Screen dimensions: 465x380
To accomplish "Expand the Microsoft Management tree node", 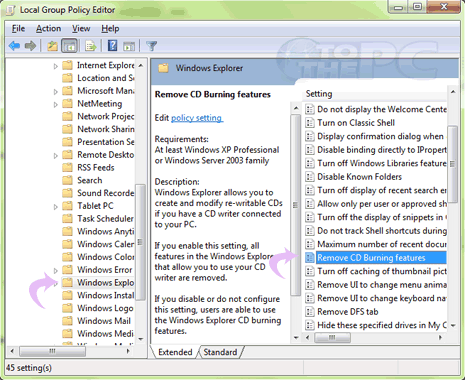I will point(56,91).
